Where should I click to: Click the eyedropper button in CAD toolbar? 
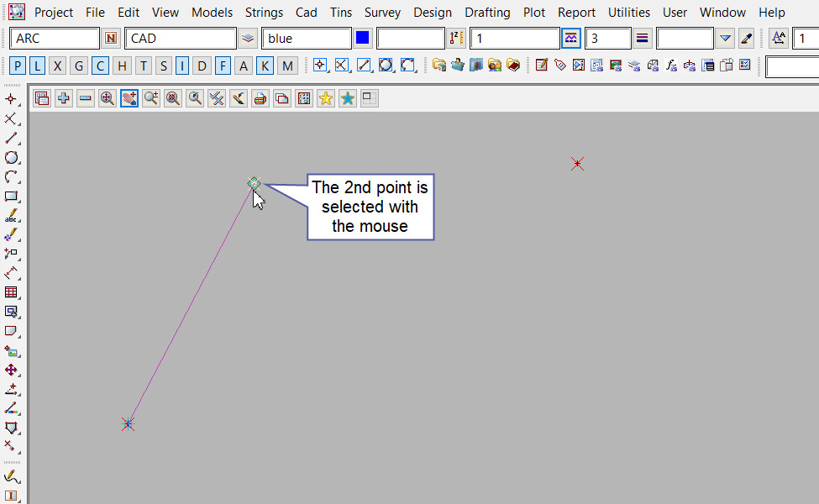(x=746, y=38)
